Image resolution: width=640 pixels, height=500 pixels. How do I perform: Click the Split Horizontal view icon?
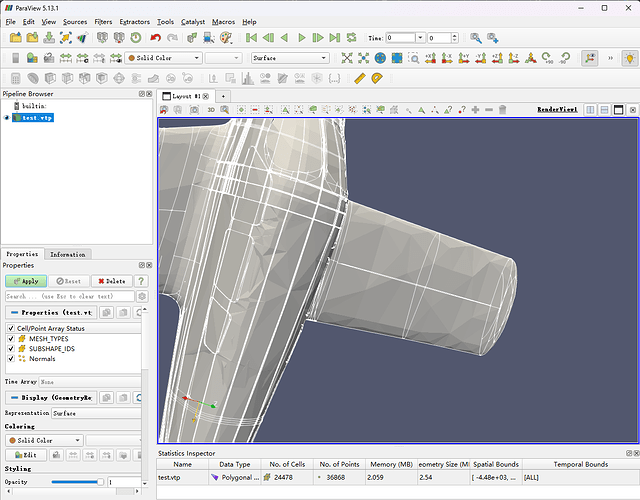[591, 109]
